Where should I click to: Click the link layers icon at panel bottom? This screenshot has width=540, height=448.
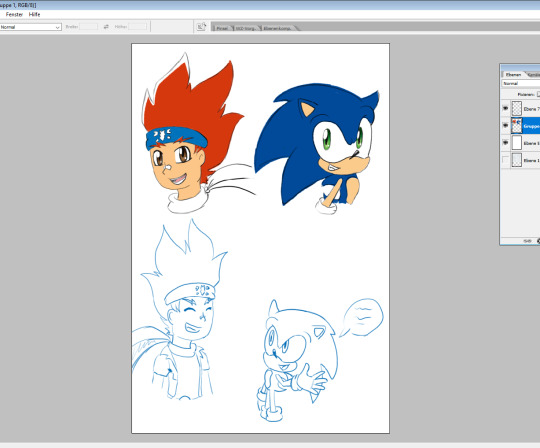pos(527,241)
